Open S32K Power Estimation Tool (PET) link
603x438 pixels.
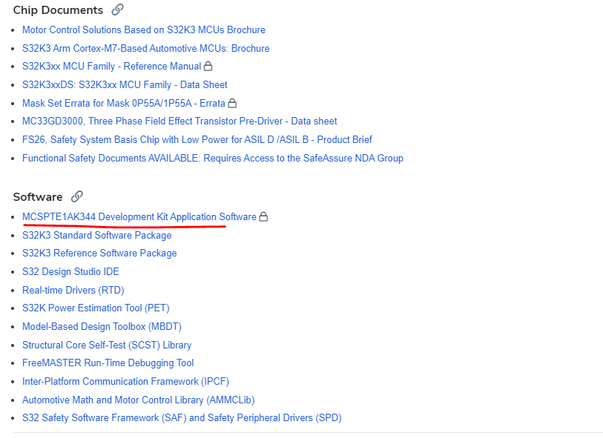96,308
